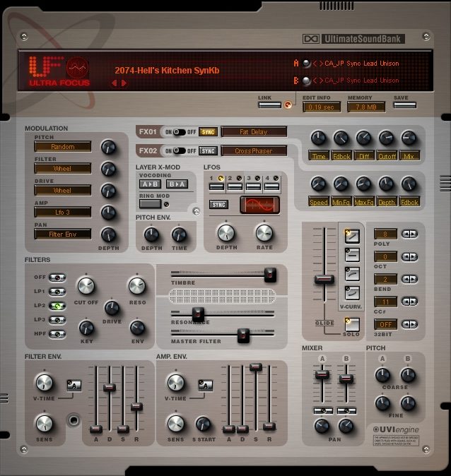Image resolution: width=451 pixels, height=476 pixels.
Task: Click the preset name 2074-Hell's Kitchen SynKb
Action: coord(167,71)
